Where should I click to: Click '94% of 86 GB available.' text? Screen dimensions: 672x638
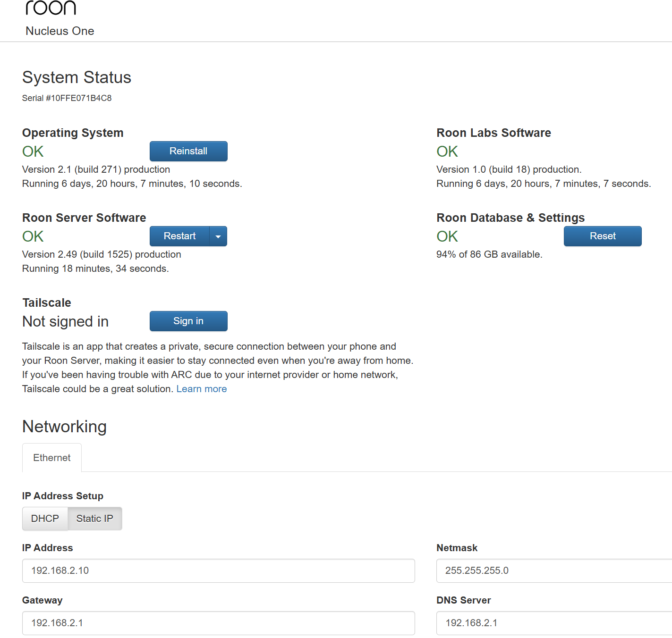click(x=489, y=254)
